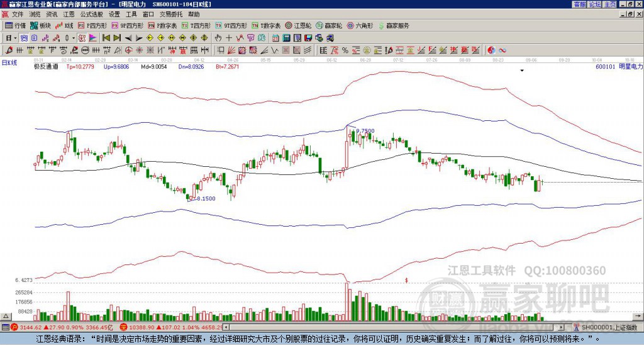Click the red $ marker on the chart
The image size is (644, 345).
pyautogui.click(x=406, y=280)
